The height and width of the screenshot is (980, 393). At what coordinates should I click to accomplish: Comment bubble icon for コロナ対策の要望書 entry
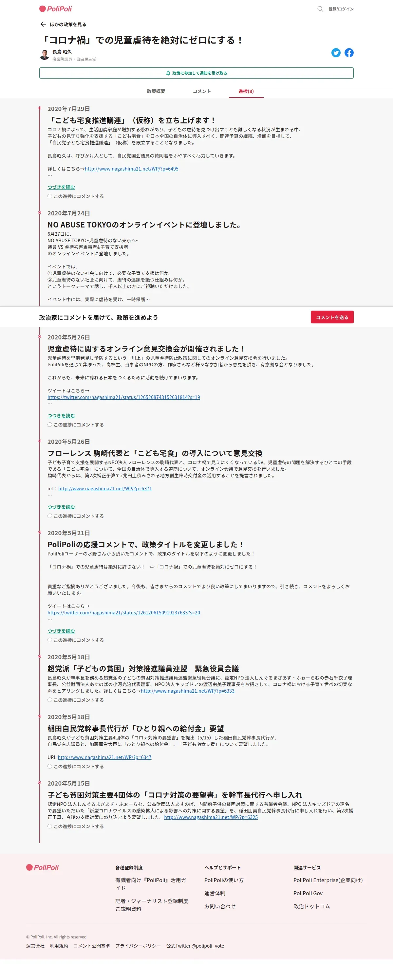click(x=49, y=826)
